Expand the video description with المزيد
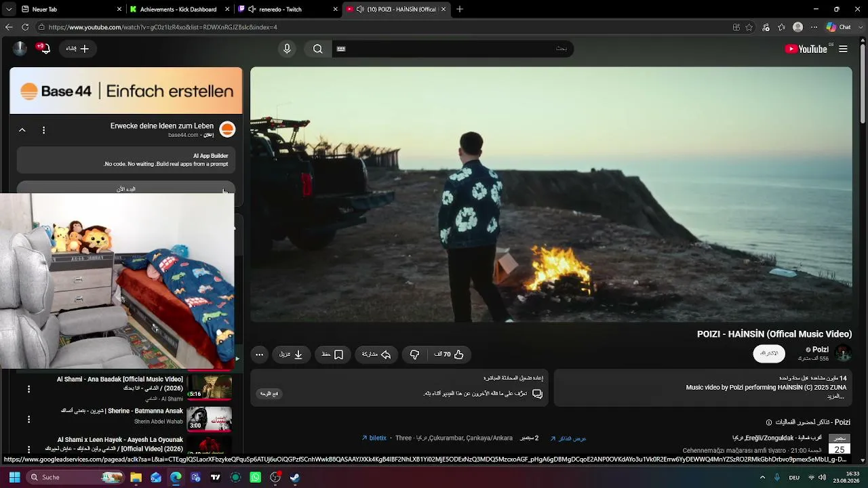868x488 pixels. click(836, 396)
